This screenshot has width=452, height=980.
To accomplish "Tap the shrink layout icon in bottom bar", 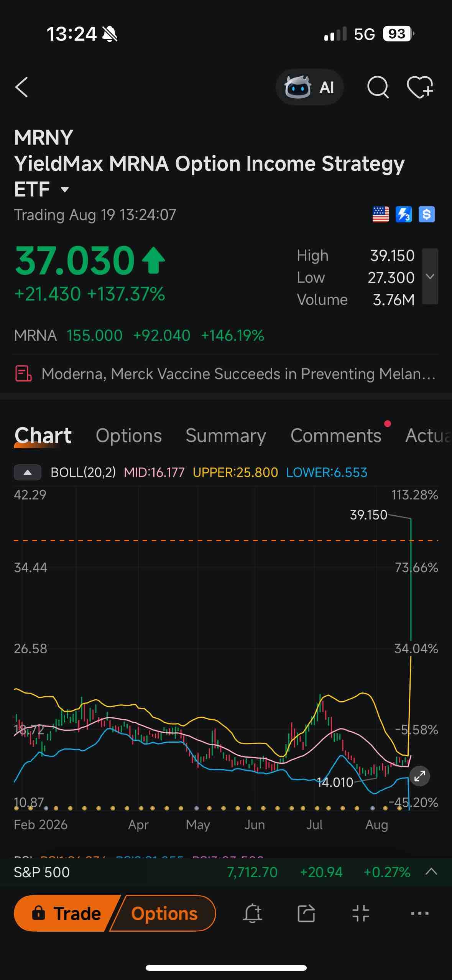I will click(360, 914).
